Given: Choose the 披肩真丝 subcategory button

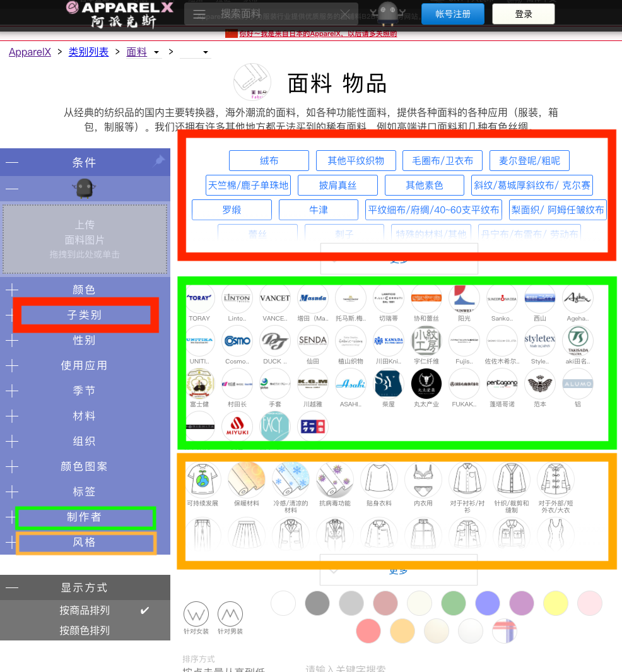Looking at the screenshot, I should [337, 185].
